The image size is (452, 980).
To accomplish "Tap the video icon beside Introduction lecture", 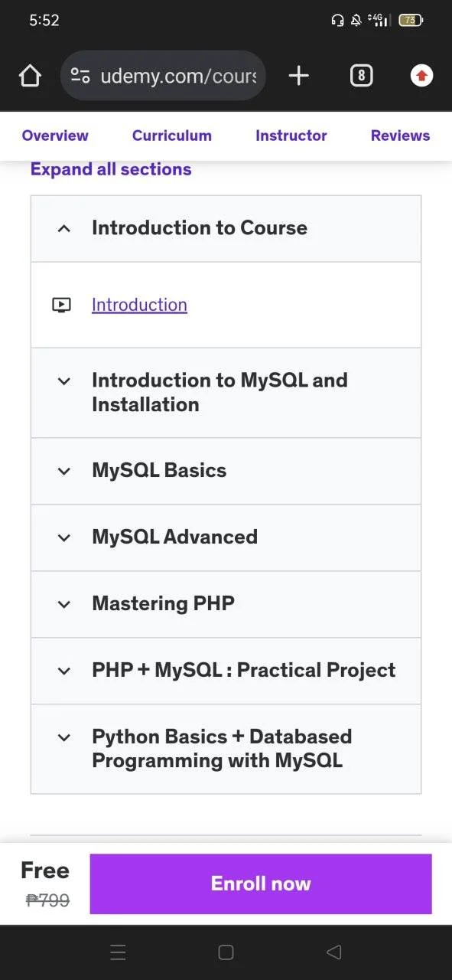I will (62, 305).
